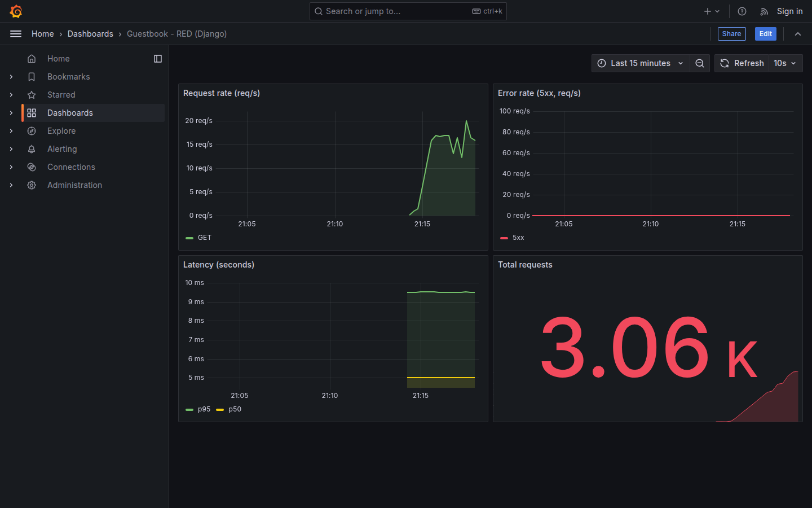Click the Dashboards grid icon

pos(32,113)
